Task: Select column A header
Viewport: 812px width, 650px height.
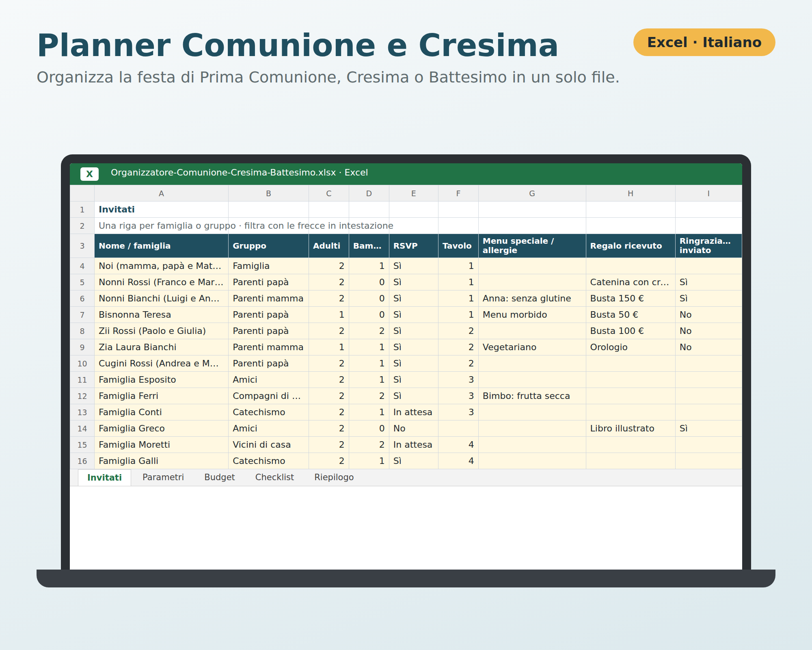Action: 161,193
